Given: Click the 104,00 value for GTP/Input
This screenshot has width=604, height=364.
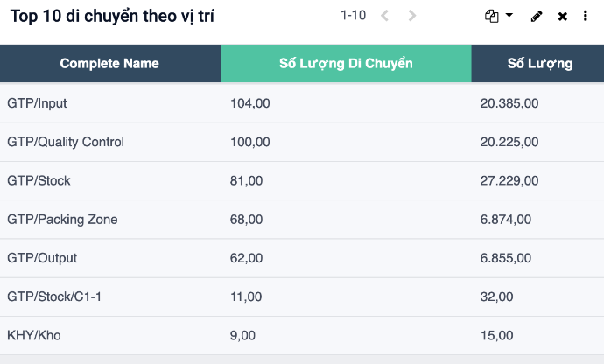Looking at the screenshot, I should pos(249,103).
